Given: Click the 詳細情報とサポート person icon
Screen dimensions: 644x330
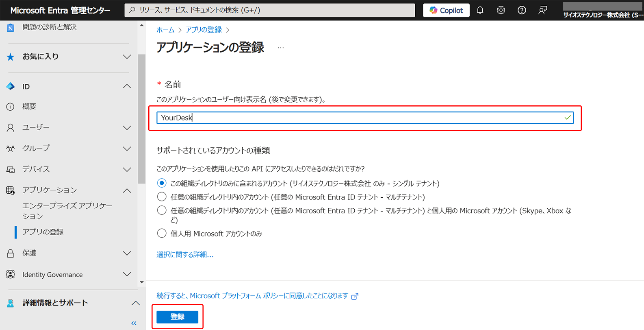Looking at the screenshot, I should click(11, 303).
